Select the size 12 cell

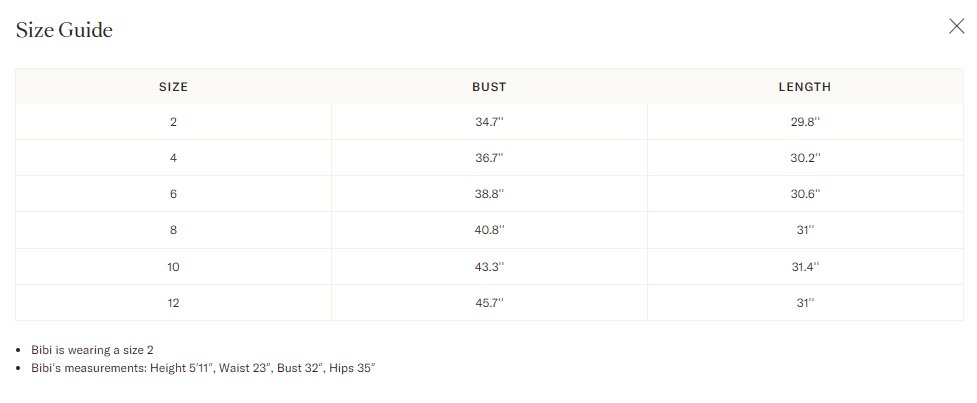[x=173, y=303]
